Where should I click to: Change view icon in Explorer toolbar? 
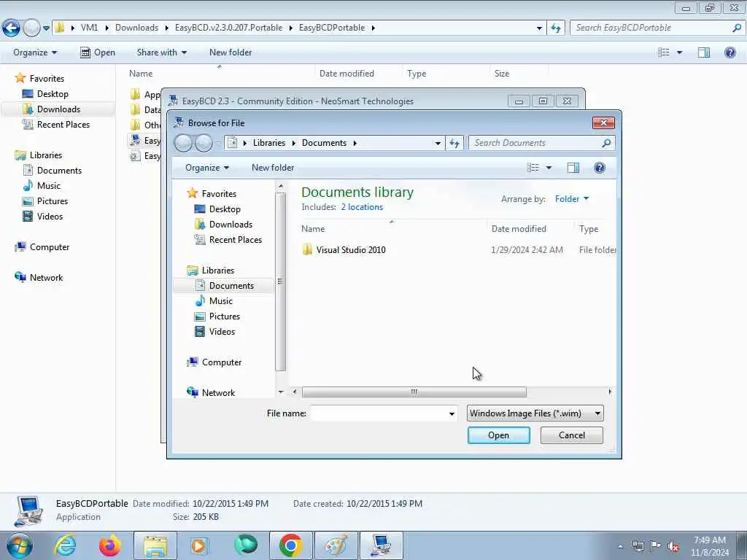[664, 52]
